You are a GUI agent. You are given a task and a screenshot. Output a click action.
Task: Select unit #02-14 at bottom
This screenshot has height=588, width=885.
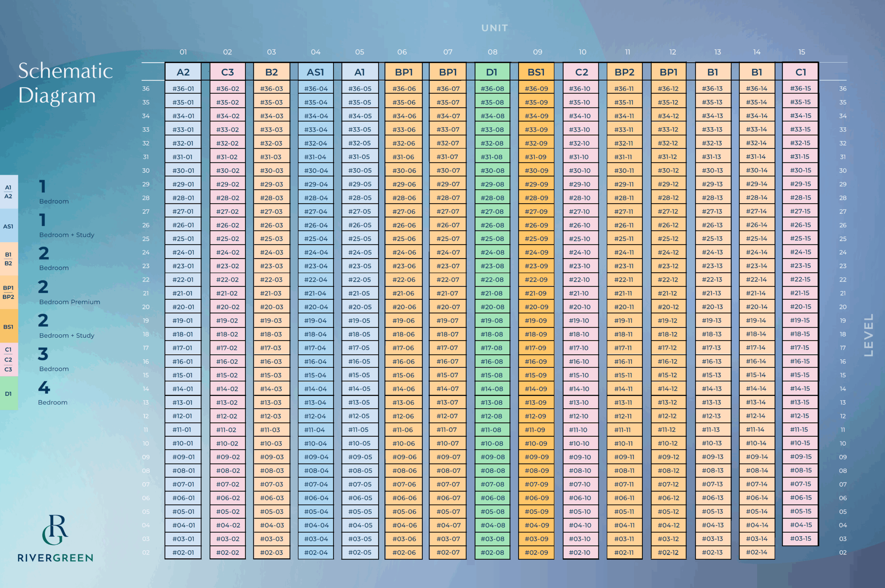click(x=756, y=552)
